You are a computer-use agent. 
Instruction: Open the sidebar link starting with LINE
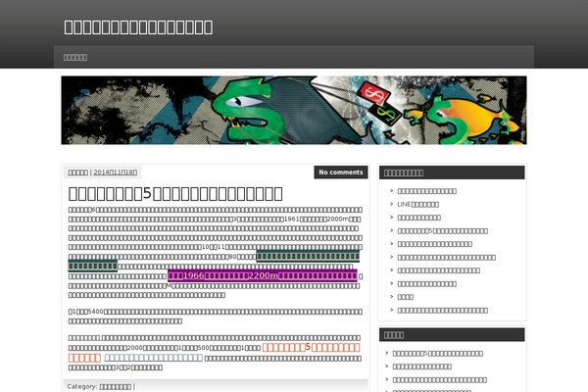point(417,204)
